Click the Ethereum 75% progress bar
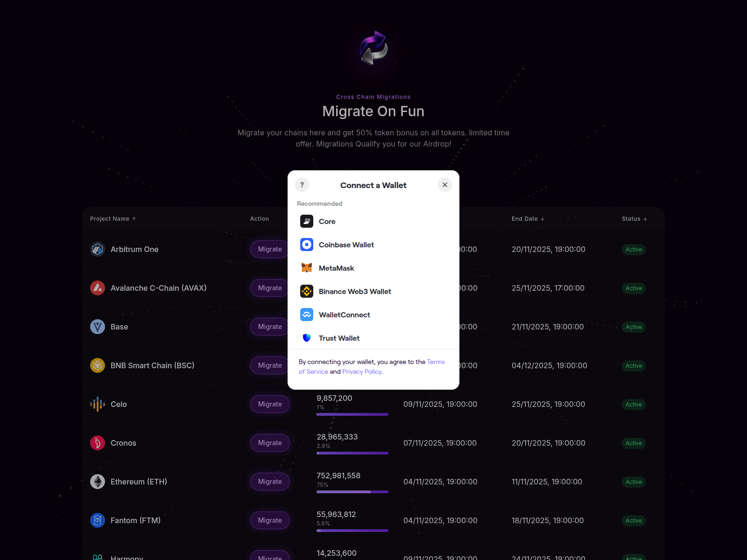This screenshot has height=560, width=747. tap(352, 492)
